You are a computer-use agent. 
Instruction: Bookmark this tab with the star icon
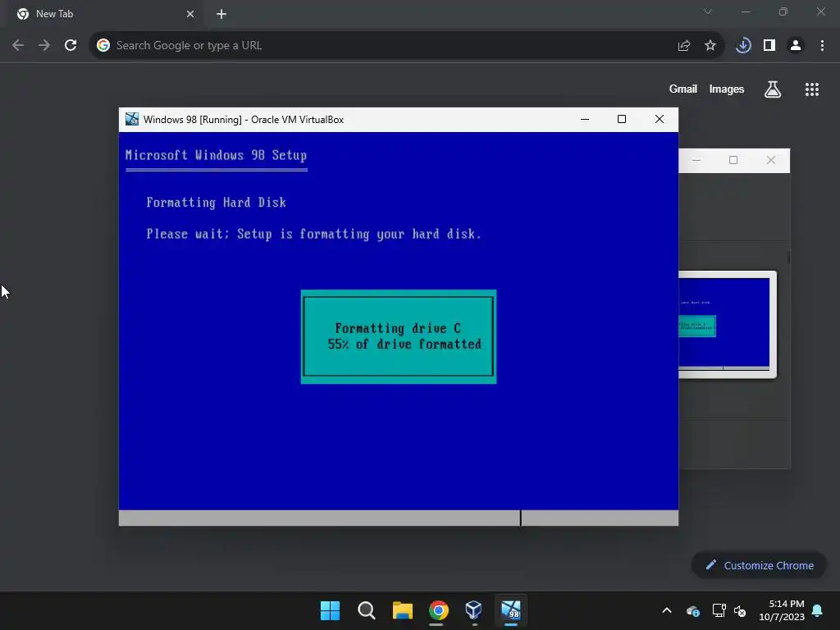coord(710,46)
